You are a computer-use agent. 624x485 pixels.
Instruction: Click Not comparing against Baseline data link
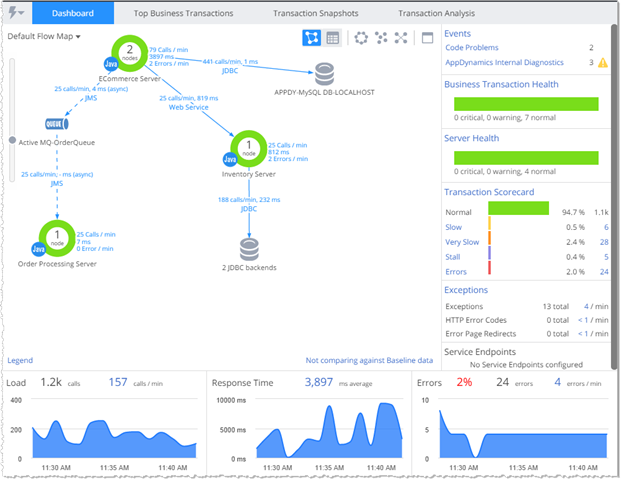tap(369, 360)
